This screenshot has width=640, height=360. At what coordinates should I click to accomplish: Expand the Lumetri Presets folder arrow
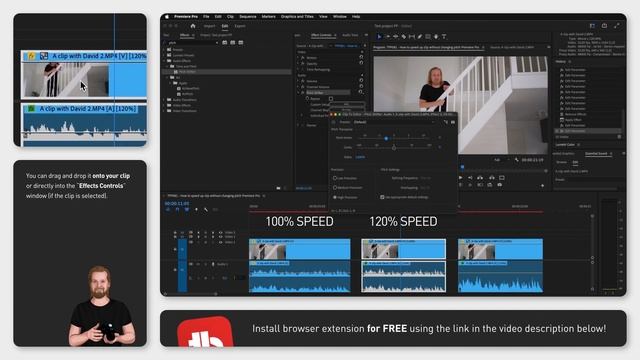[x=164, y=55]
